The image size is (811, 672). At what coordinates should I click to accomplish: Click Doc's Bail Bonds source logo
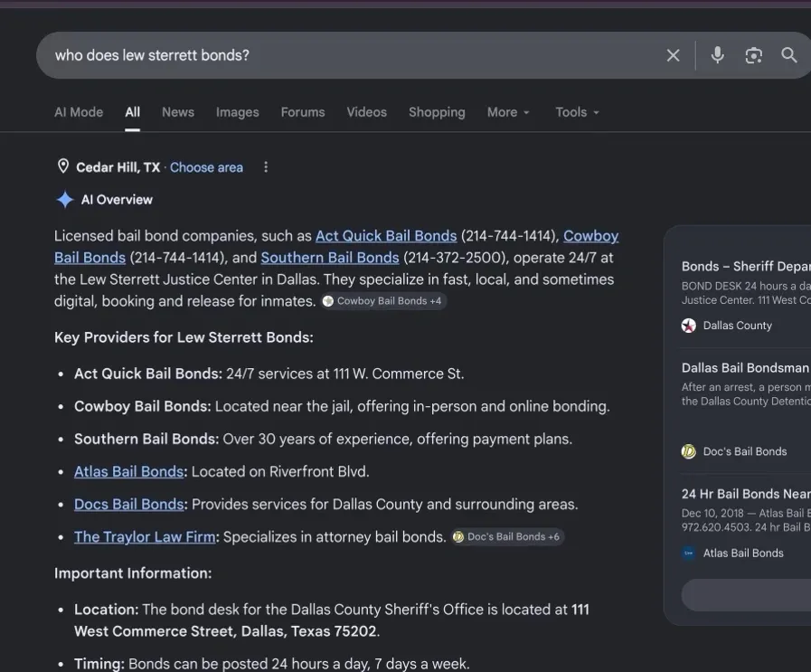[x=688, y=451]
